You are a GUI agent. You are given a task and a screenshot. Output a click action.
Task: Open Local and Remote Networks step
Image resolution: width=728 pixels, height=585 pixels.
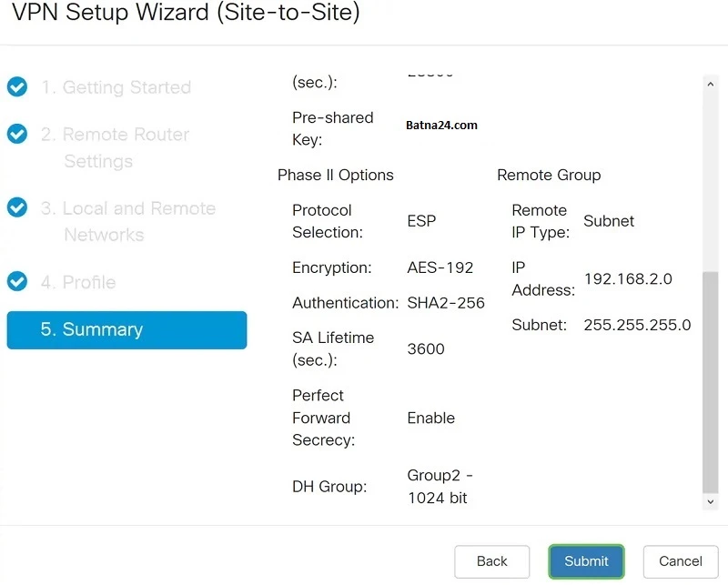[127, 221]
